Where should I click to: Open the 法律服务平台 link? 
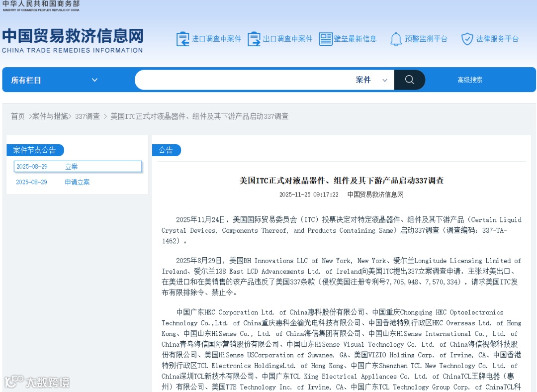(x=498, y=39)
